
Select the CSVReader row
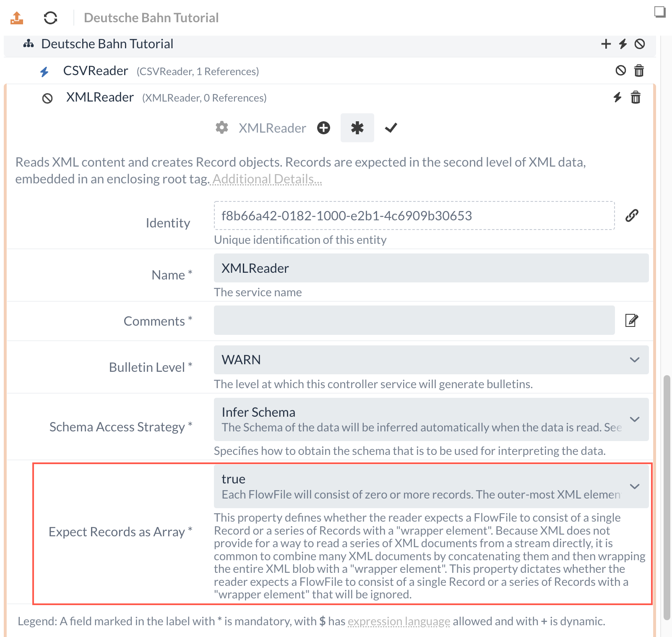330,71
